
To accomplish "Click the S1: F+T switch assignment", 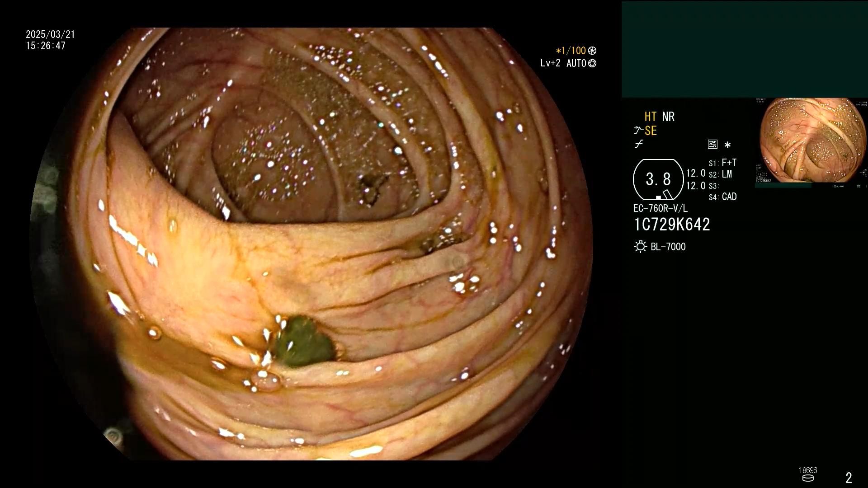I will tap(723, 163).
